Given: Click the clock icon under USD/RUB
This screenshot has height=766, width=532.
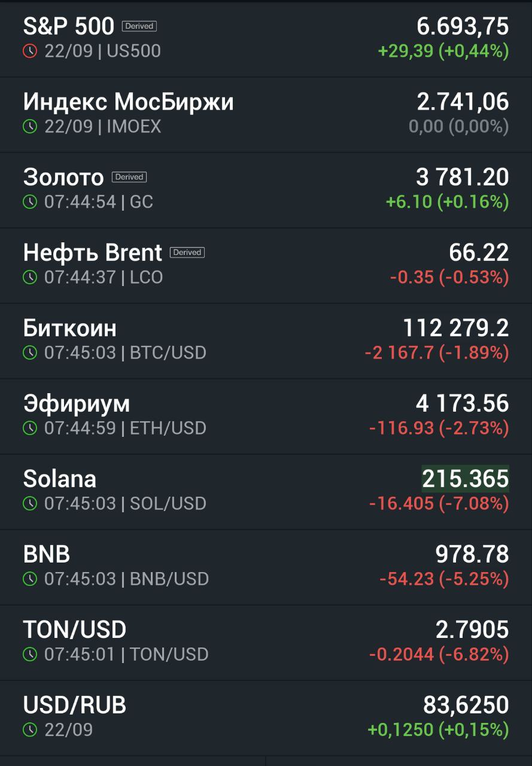Looking at the screenshot, I should (x=30, y=730).
